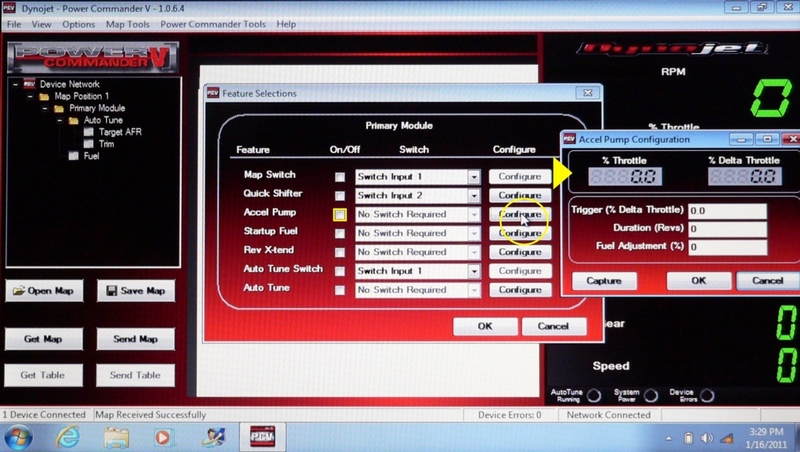This screenshot has width=800, height=452.
Task: Click the Trigger Delta Throttle input field
Action: click(727, 211)
